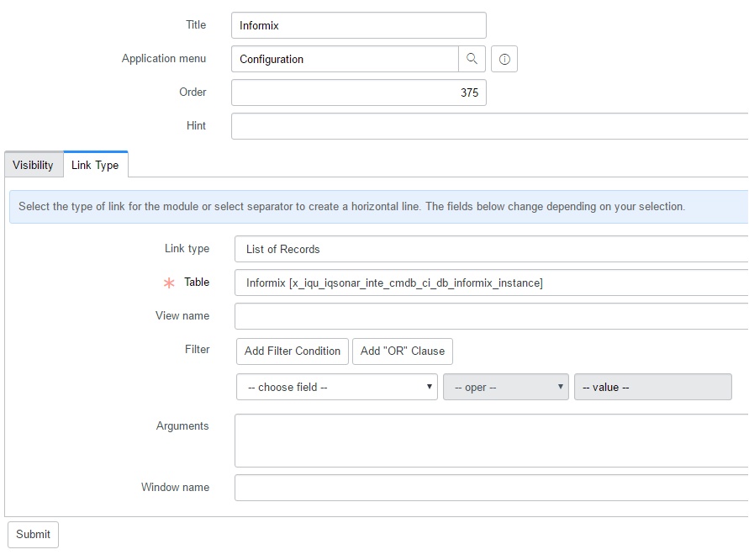Click the blue info message about link type

379,206
